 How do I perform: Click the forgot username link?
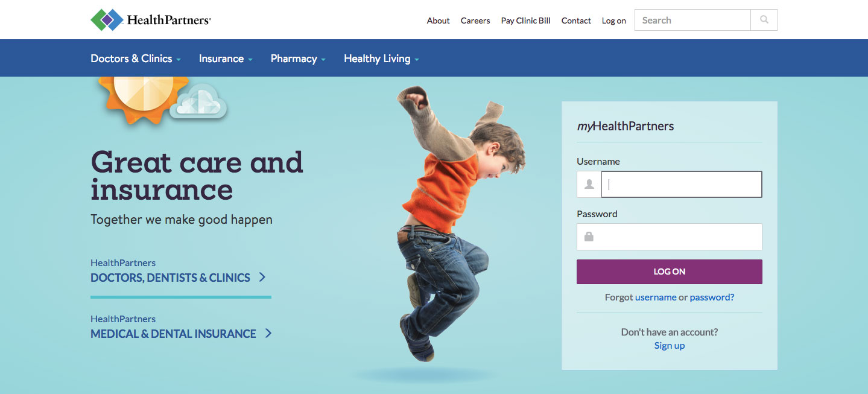point(656,297)
